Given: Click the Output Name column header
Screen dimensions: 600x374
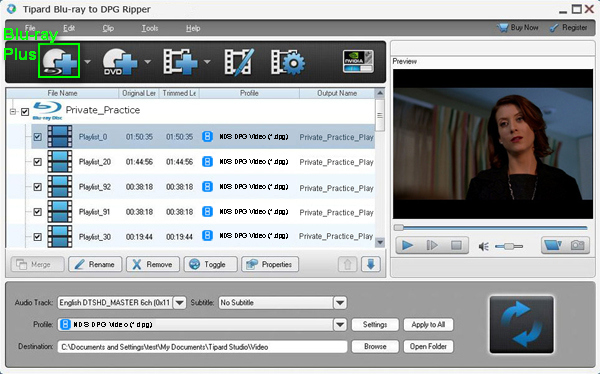Looking at the screenshot, I should 337,93.
